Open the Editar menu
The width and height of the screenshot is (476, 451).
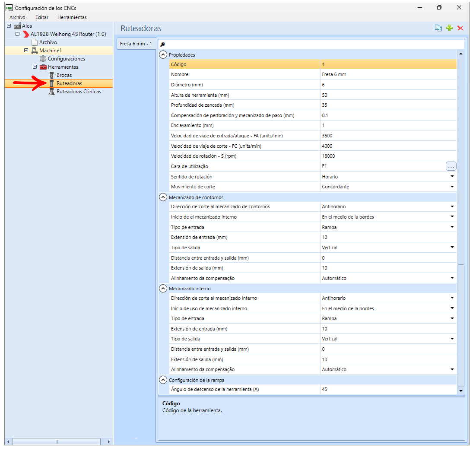pos(42,17)
